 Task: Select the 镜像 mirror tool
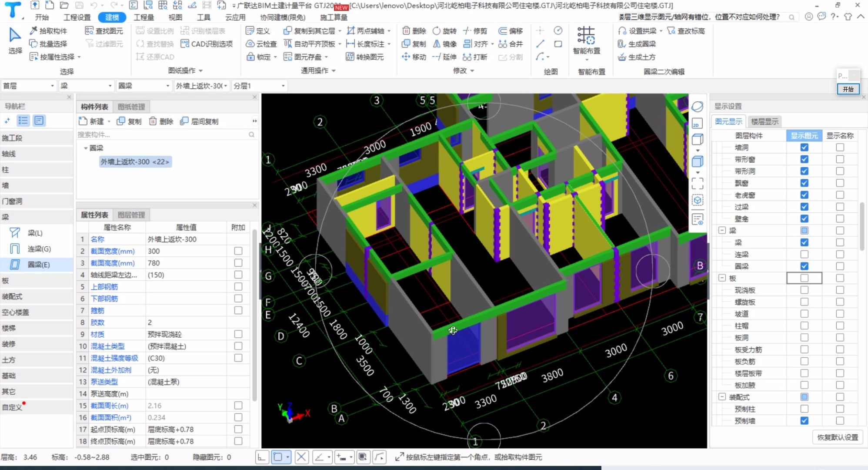444,44
